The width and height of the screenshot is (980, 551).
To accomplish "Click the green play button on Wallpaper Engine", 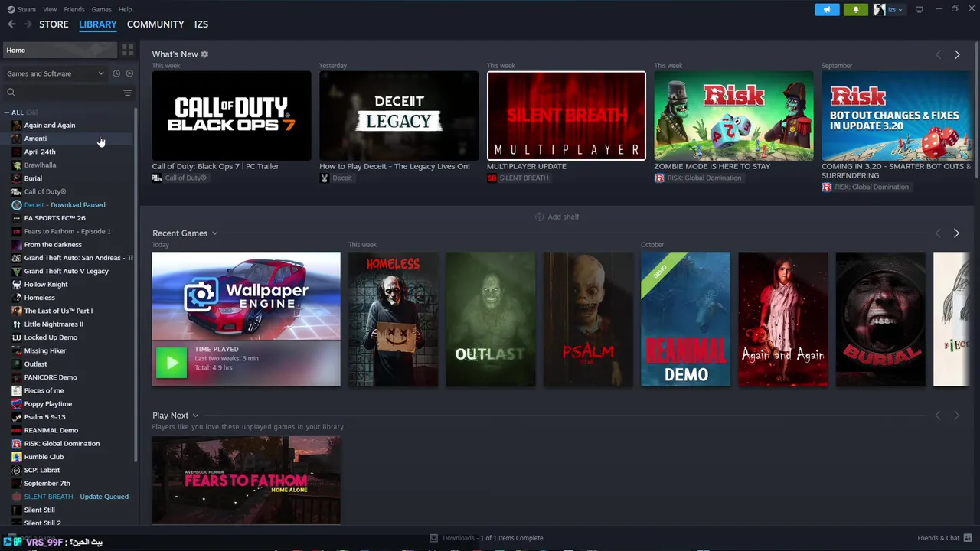I will click(171, 363).
